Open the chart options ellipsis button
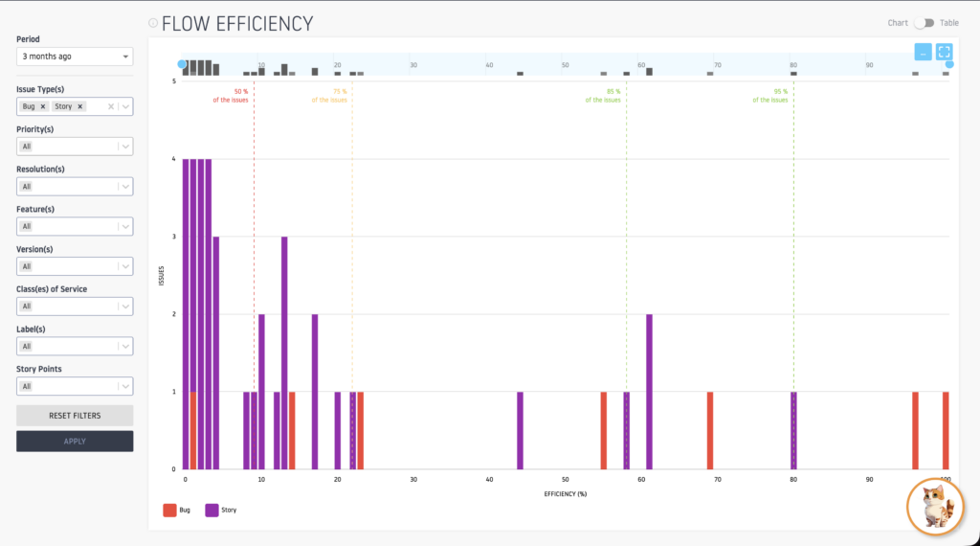Screen dimensions: 980x546 coord(923,53)
